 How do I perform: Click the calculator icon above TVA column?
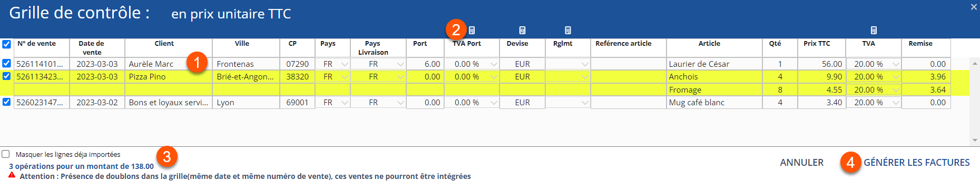(874, 31)
